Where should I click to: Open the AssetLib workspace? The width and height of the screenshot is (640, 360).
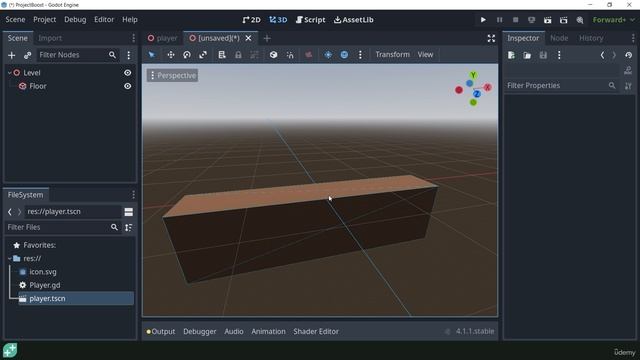[x=353, y=20]
